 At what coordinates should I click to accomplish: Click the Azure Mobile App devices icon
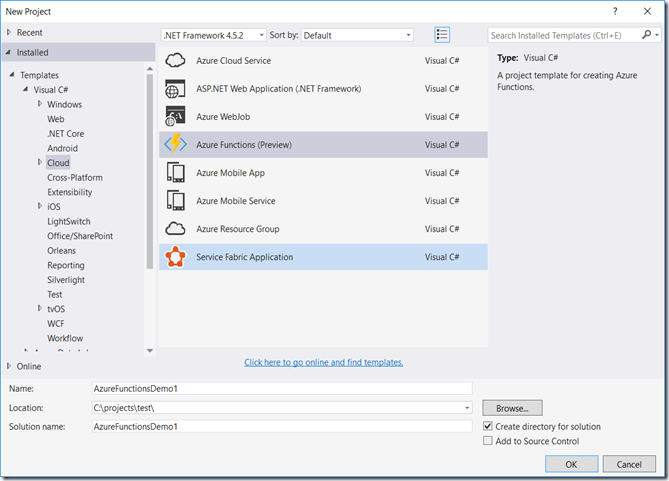pyautogui.click(x=175, y=172)
